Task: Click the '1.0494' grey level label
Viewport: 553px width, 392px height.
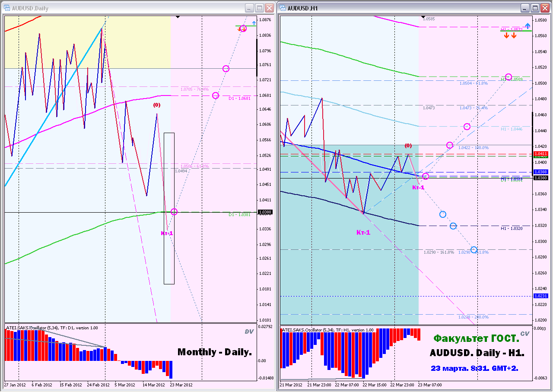Action: pos(181,171)
